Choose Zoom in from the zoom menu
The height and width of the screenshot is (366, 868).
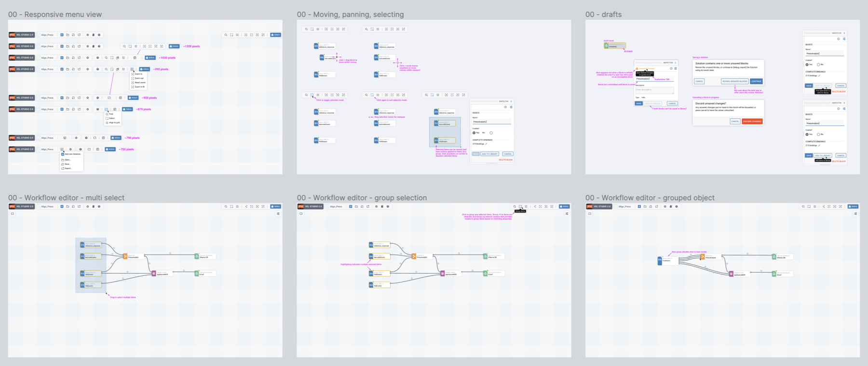pos(138,74)
